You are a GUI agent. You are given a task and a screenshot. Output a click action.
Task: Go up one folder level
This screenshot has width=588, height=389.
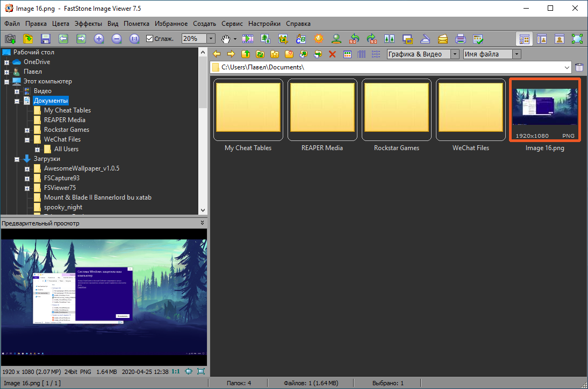246,54
